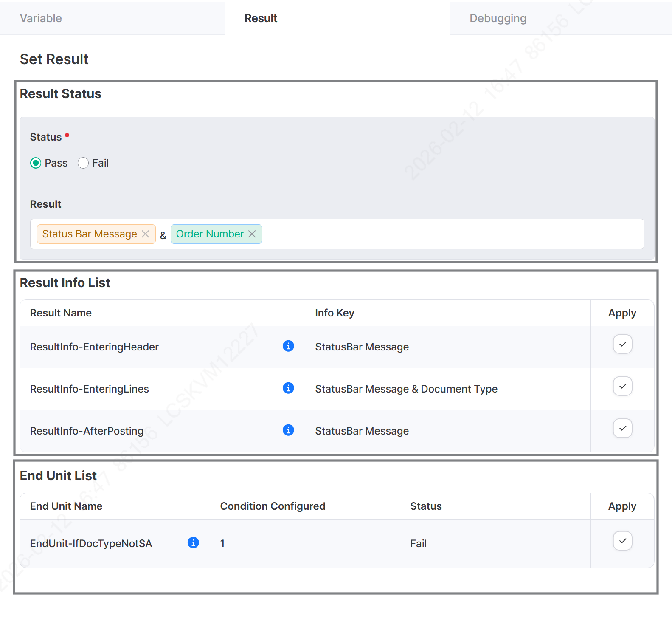The image size is (672, 644).
Task: Toggle Apply checkbox for ResultInfo-EnteringLines
Action: [622, 387]
